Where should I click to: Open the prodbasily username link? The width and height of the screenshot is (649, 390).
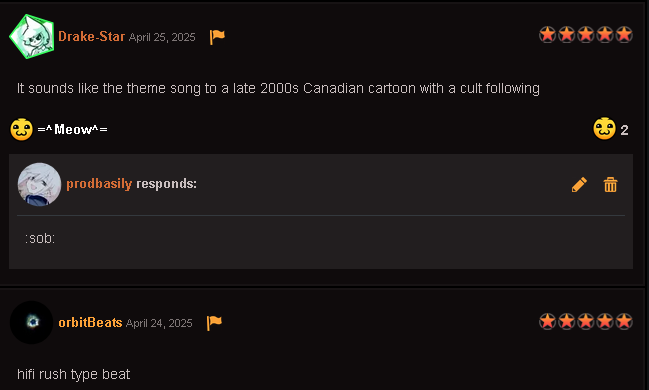[99, 183]
